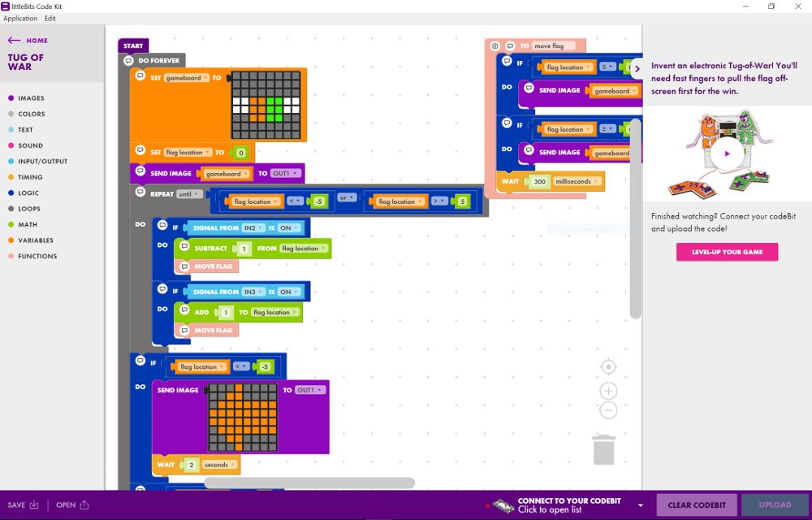
Task: Expand the codeBit connection list arrow
Action: (x=640, y=505)
